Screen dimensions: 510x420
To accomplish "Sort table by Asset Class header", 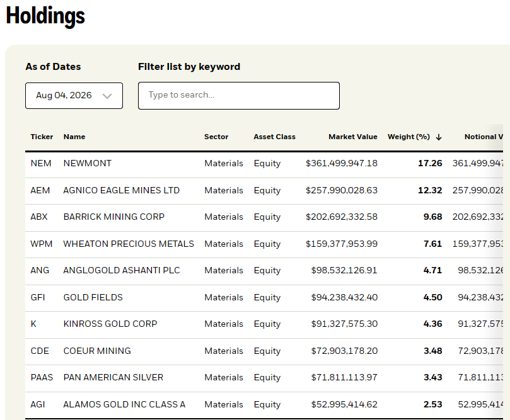I will click(274, 137).
